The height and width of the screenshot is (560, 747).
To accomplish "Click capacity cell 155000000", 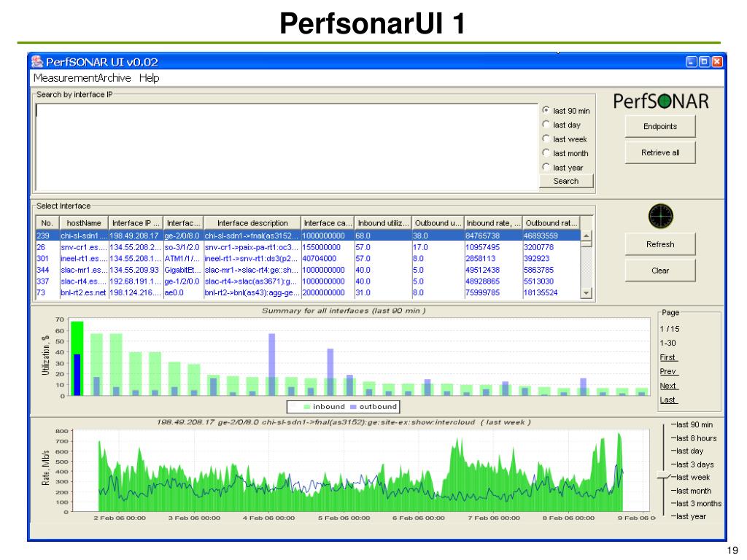I will 328,247.
